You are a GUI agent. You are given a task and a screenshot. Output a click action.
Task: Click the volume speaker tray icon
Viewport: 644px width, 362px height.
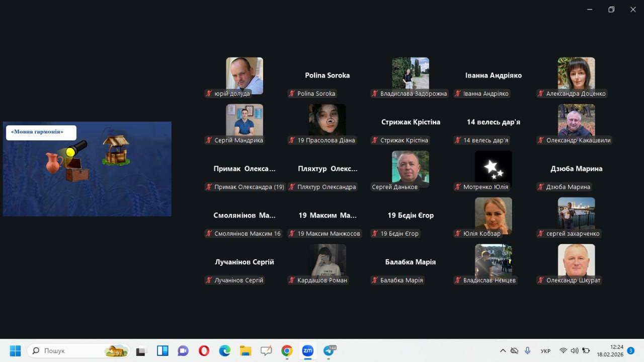(x=575, y=350)
